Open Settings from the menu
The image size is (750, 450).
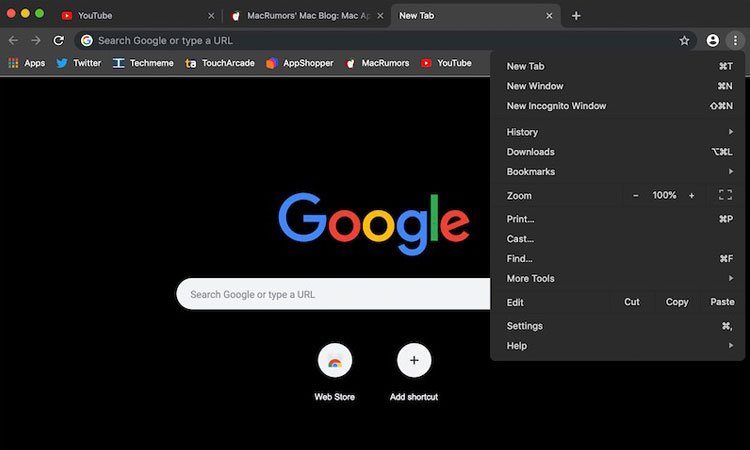coord(525,326)
